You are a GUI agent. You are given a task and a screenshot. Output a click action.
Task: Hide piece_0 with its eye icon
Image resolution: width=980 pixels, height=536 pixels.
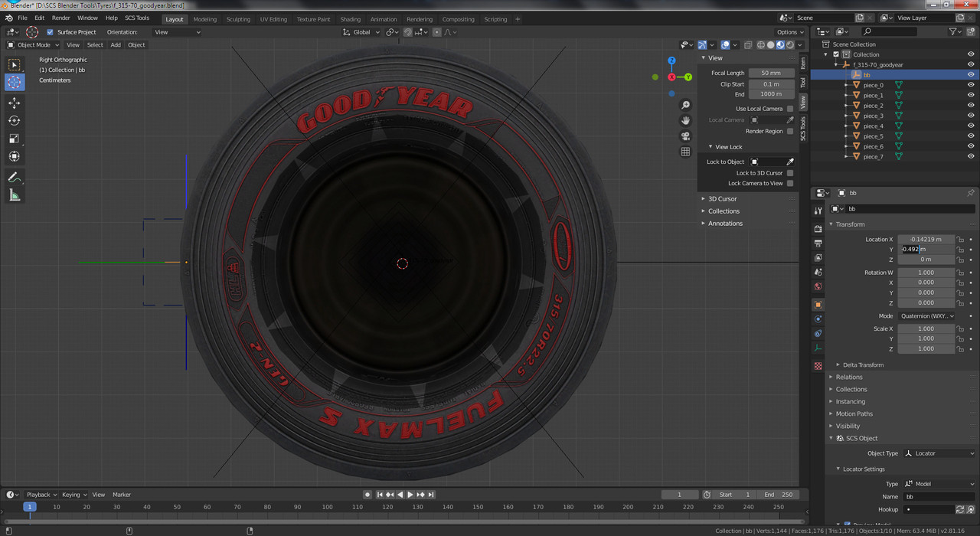click(x=971, y=85)
